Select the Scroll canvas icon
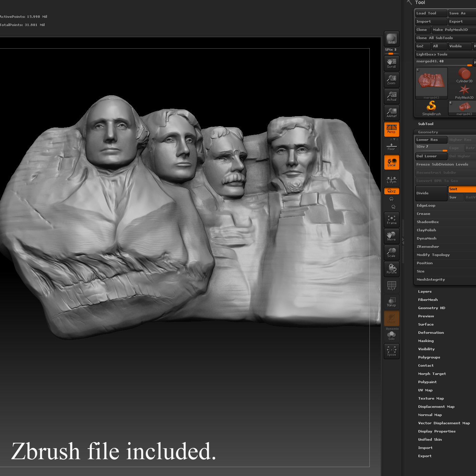Image resolution: width=476 pixels, height=476 pixels. point(391,63)
